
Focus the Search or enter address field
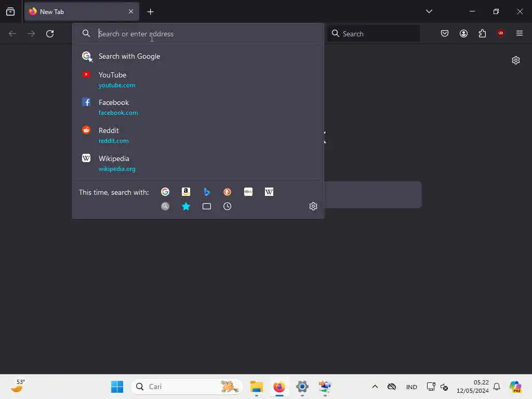point(198,34)
